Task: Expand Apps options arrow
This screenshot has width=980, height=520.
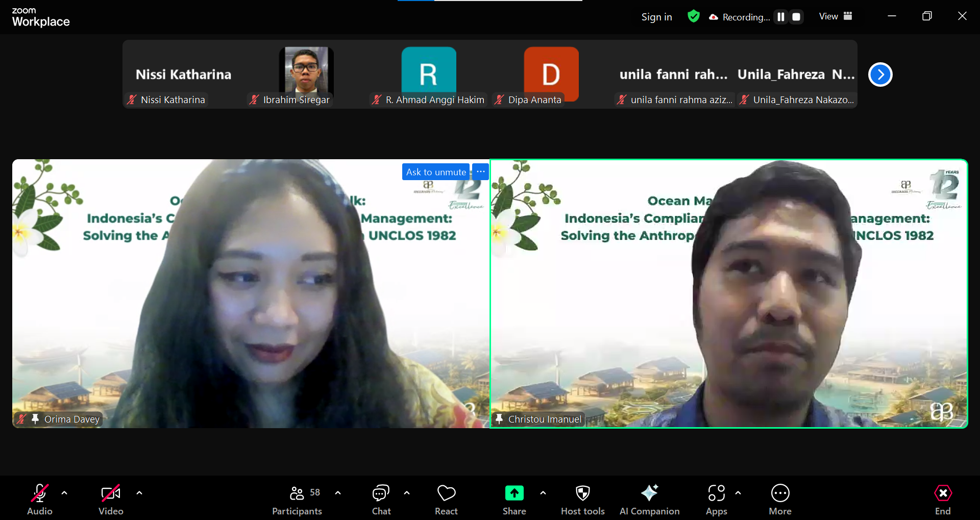Action: pos(738,493)
